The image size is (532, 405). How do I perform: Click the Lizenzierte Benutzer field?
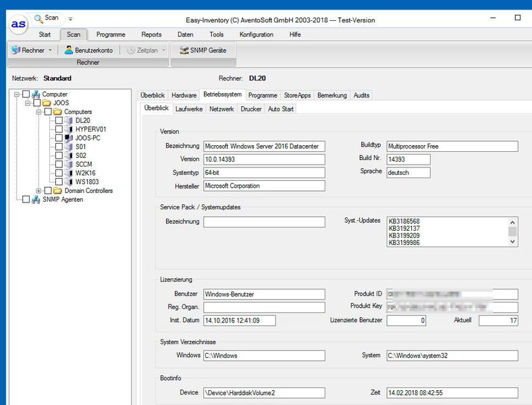[x=406, y=320]
